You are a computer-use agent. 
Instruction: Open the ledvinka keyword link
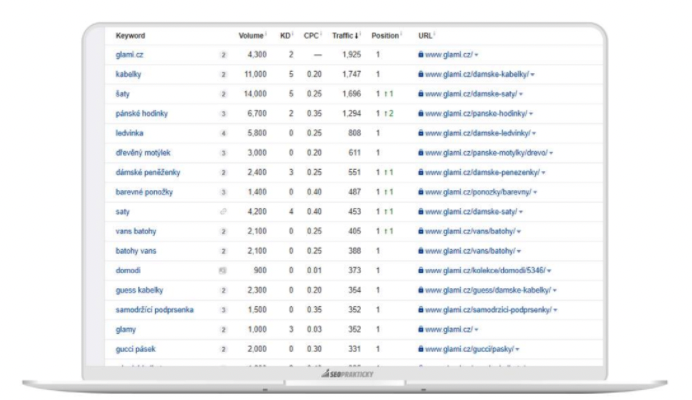129,133
